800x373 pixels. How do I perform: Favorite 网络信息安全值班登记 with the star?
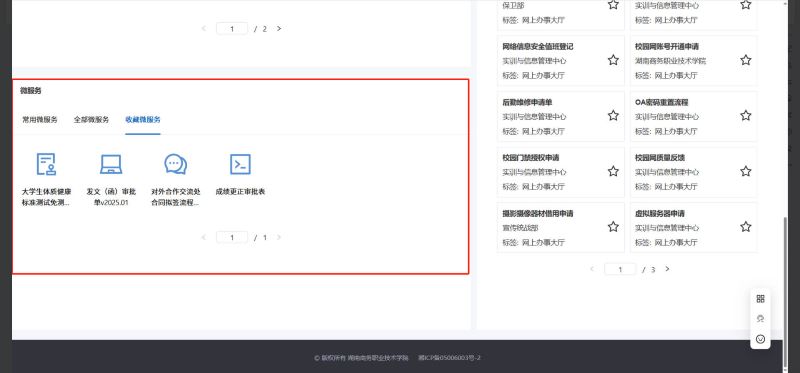click(x=613, y=60)
